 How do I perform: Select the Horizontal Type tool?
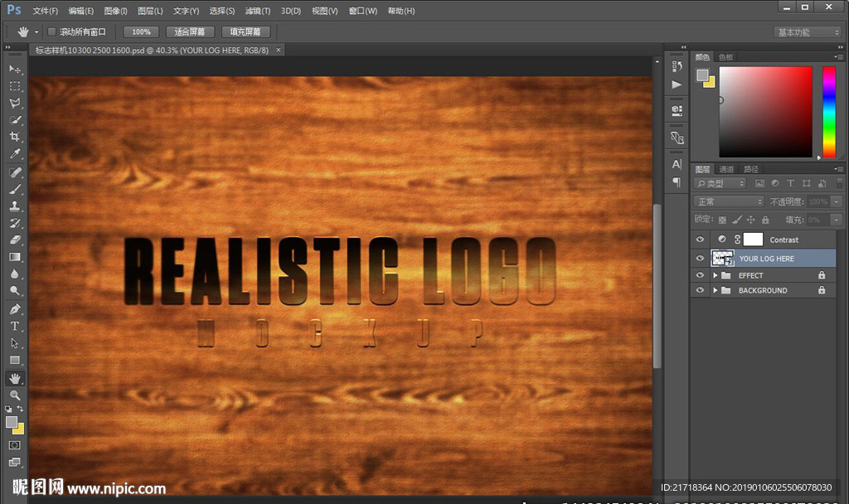coord(15,326)
